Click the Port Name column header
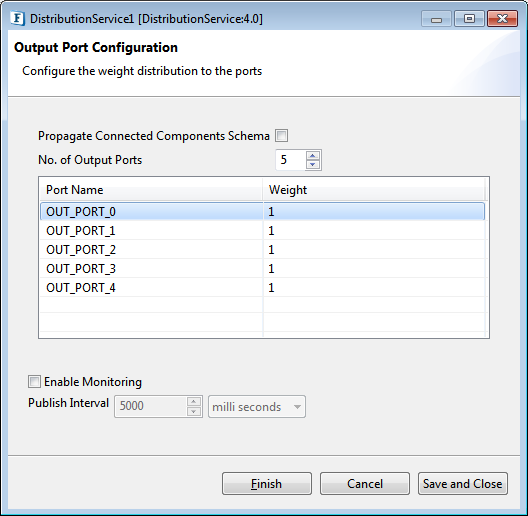The image size is (528, 516). coord(151,190)
